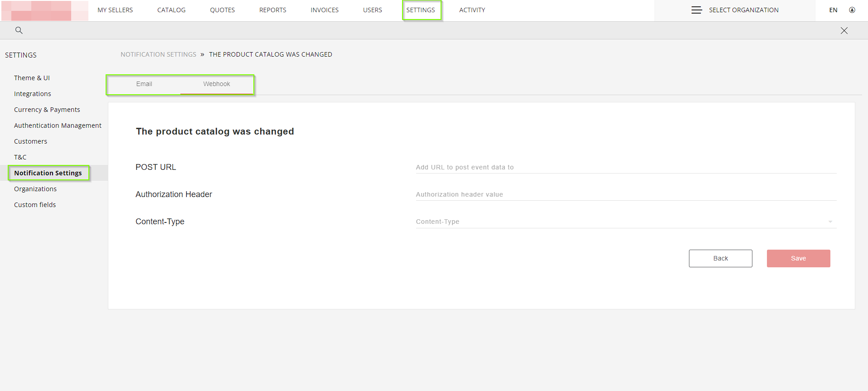Open T&C settings
The width and height of the screenshot is (868, 391).
(x=20, y=157)
